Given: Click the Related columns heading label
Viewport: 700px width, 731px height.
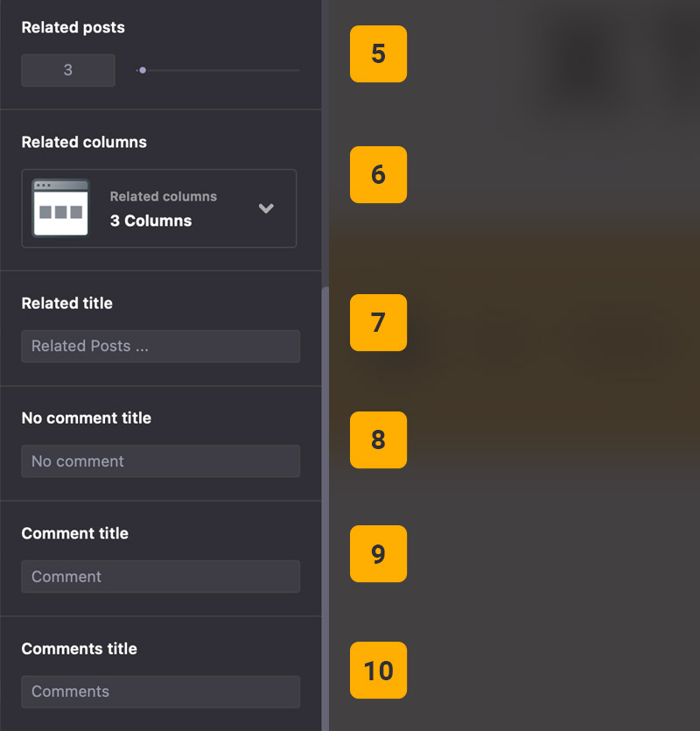Looking at the screenshot, I should 84,142.
